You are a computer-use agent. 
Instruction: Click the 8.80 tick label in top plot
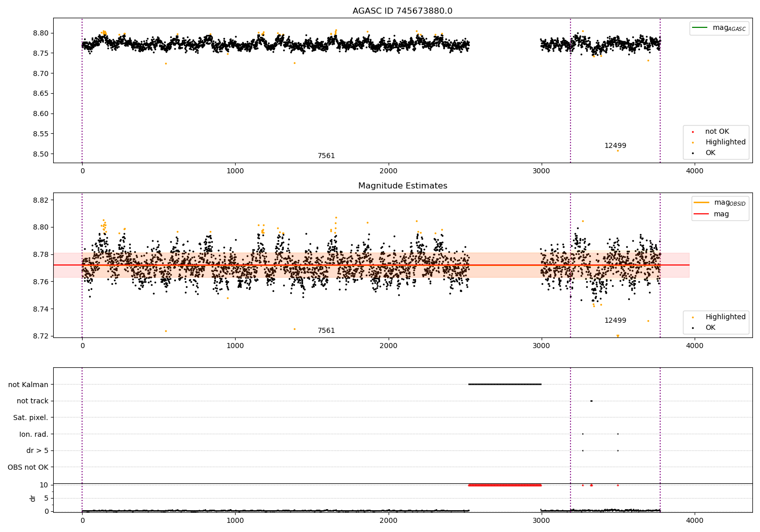tap(40, 33)
